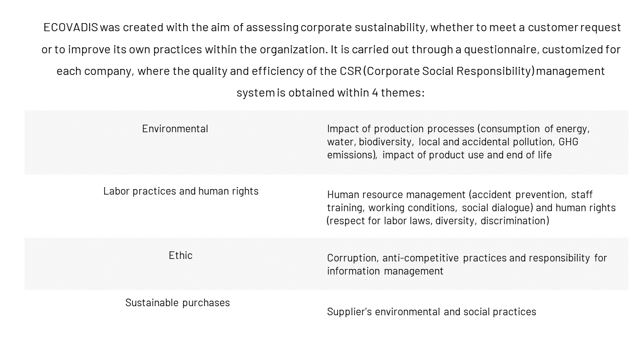Select the respect for labor laws line
This screenshot has height=362, width=644.
click(x=438, y=221)
